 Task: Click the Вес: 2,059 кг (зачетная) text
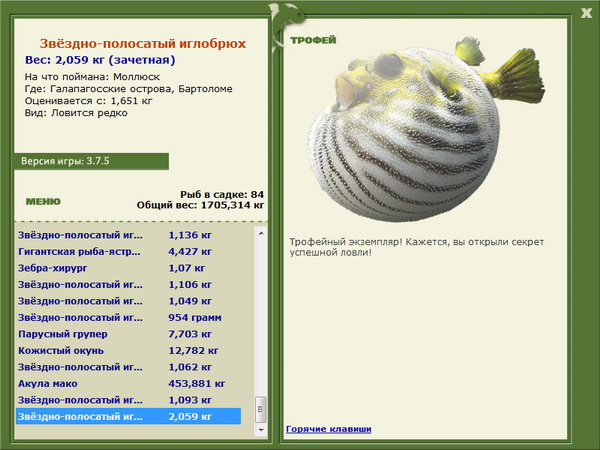[x=100, y=60]
